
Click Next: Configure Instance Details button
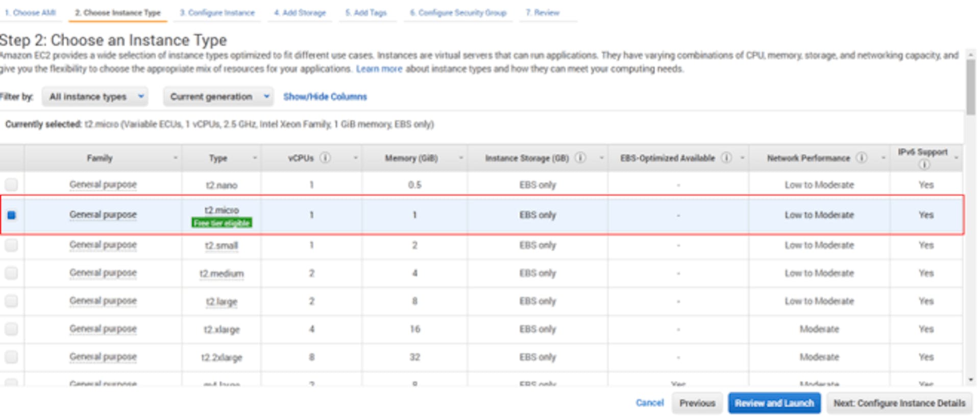(x=899, y=403)
